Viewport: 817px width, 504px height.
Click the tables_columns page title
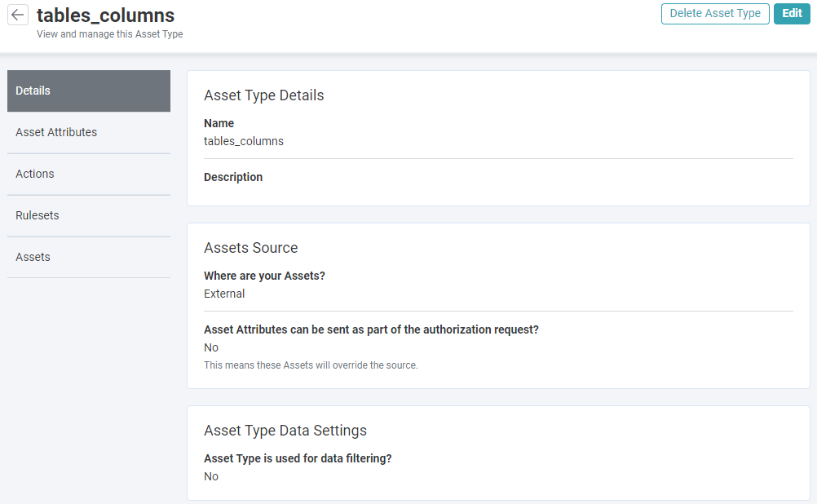[x=105, y=15]
